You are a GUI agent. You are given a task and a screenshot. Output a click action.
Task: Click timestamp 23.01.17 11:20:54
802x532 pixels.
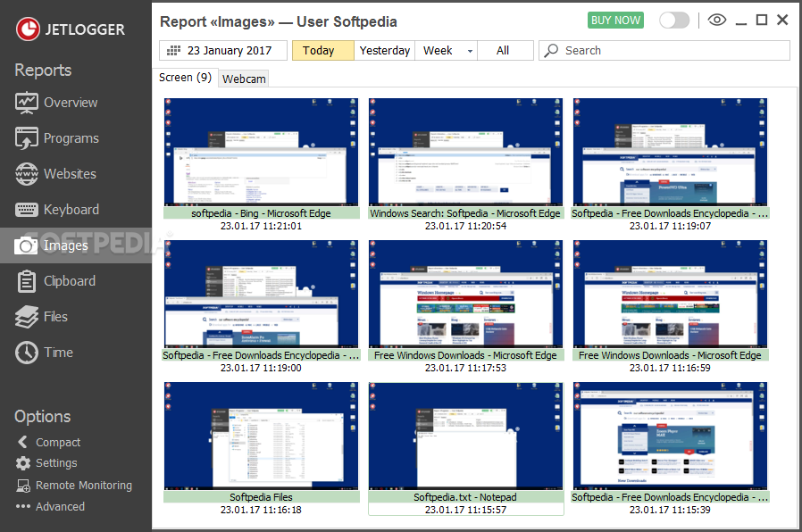[x=465, y=226]
